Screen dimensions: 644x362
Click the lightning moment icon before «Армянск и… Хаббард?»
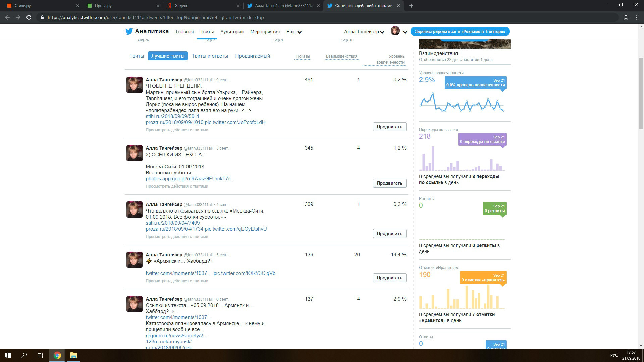(149, 261)
